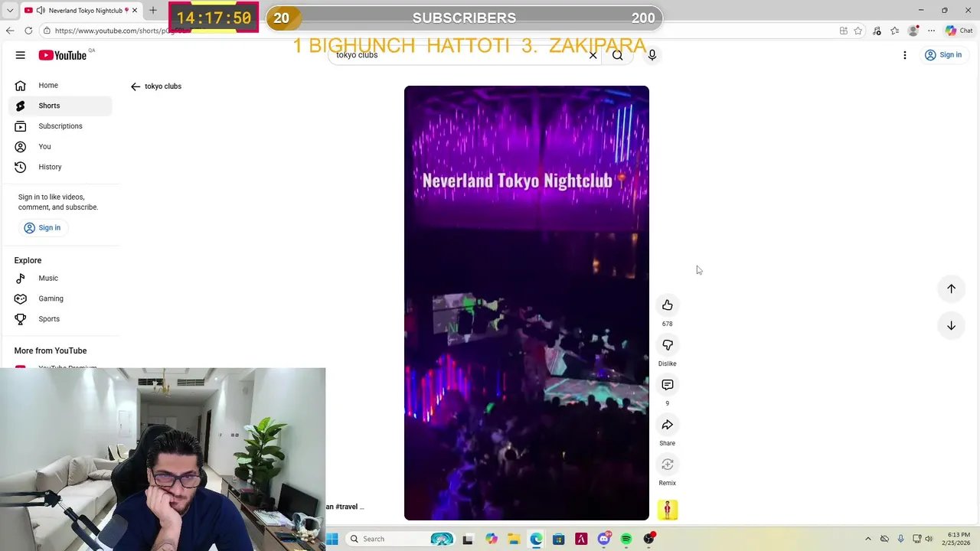Click the magnifier search button

coord(617,55)
